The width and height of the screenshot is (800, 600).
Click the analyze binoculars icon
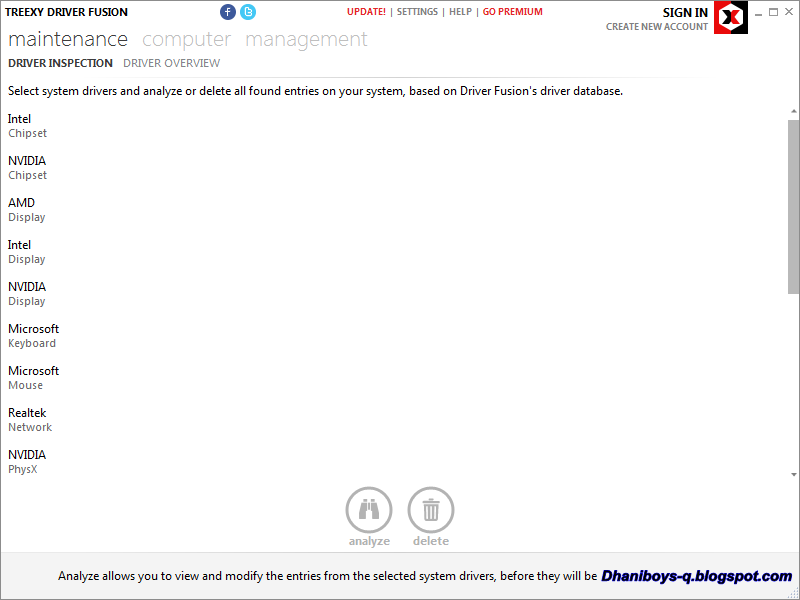(369, 510)
